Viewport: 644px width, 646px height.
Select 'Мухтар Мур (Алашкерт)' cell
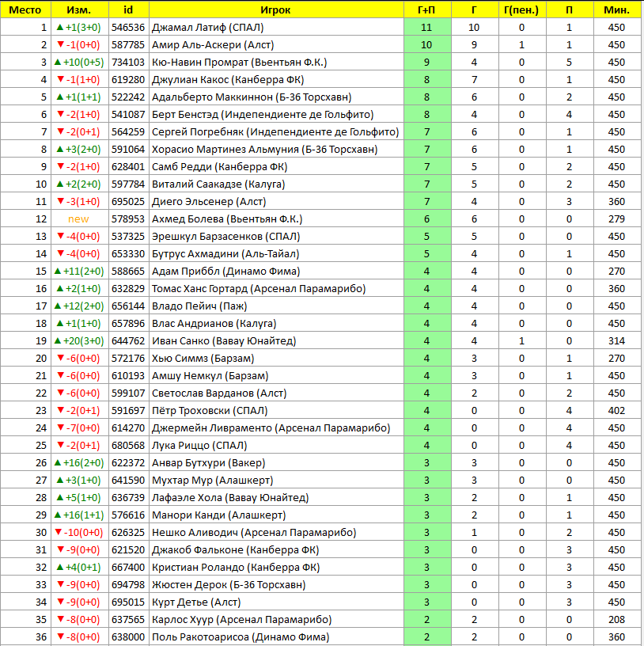coord(276,480)
